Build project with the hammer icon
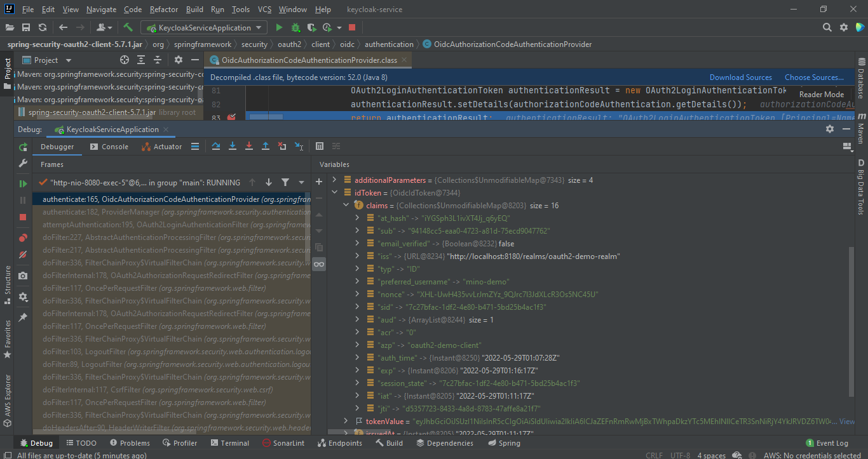Screen dimensions: 868x459 tap(128, 27)
